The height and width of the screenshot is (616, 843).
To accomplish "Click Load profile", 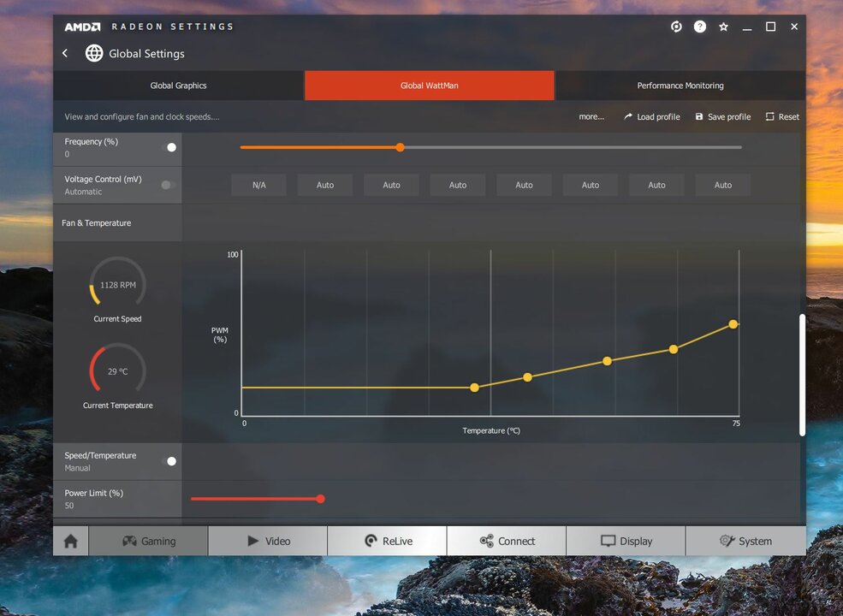I will click(x=651, y=116).
